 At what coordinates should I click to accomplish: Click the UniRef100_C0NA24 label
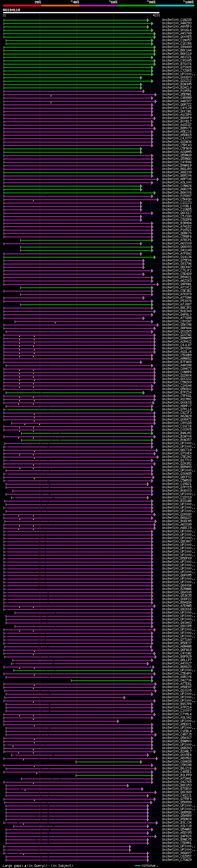(x=177, y=186)
